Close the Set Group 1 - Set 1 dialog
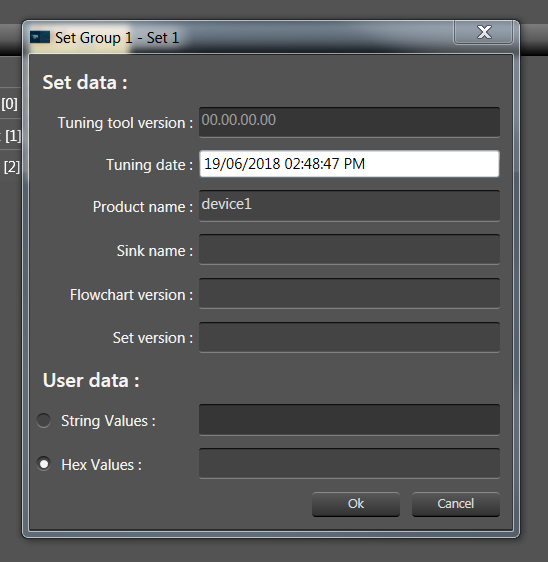This screenshot has width=548, height=562. click(484, 32)
